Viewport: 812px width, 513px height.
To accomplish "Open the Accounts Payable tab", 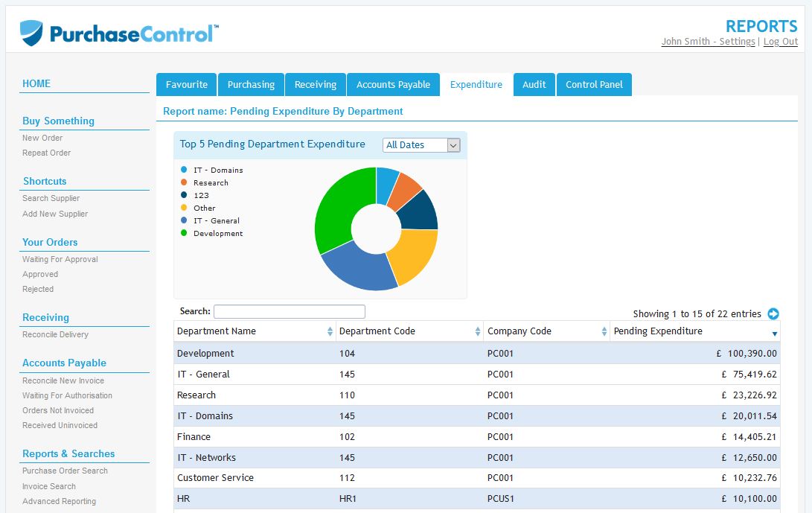I will pyautogui.click(x=393, y=85).
